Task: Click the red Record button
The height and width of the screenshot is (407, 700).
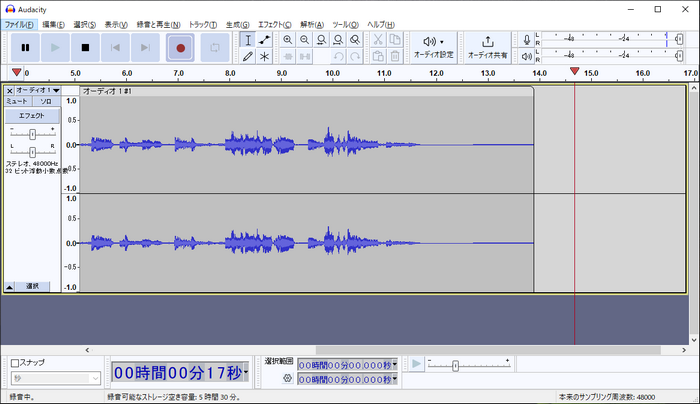Action: pos(181,47)
